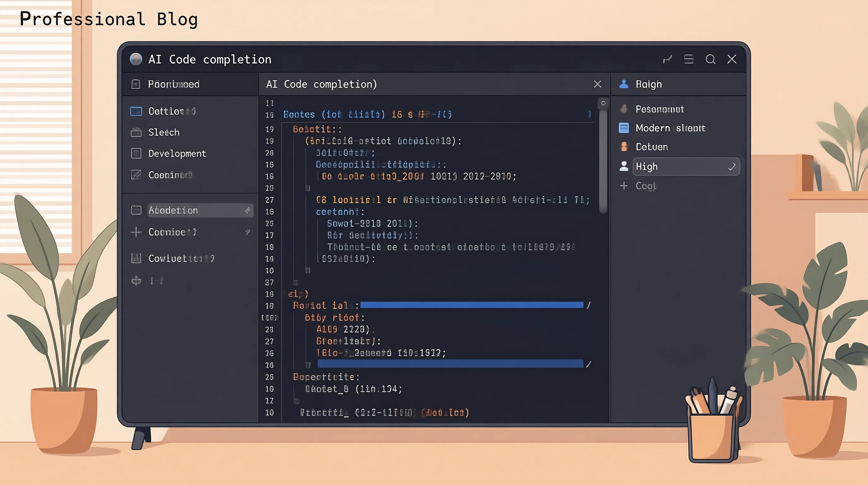868x485 pixels.
Task: Click the search magnifier icon in title bar
Action: 710,59
